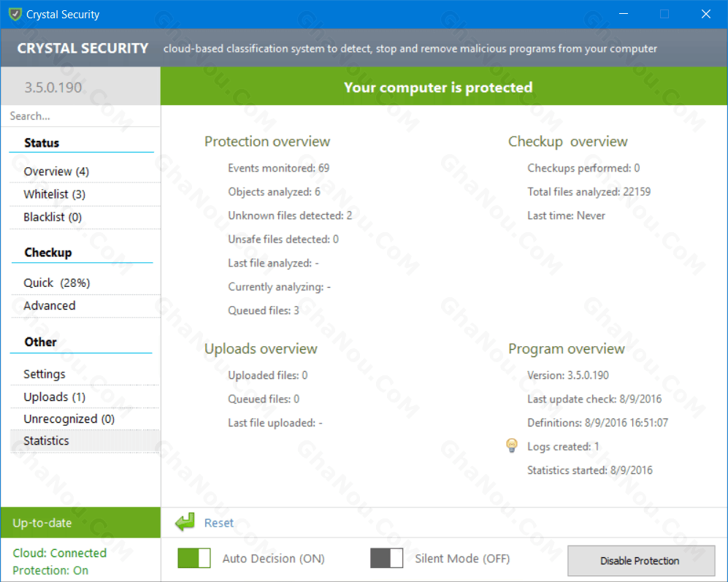Toggle the Auto Decision switch
Screen dimensions: 728x582
tap(194, 558)
